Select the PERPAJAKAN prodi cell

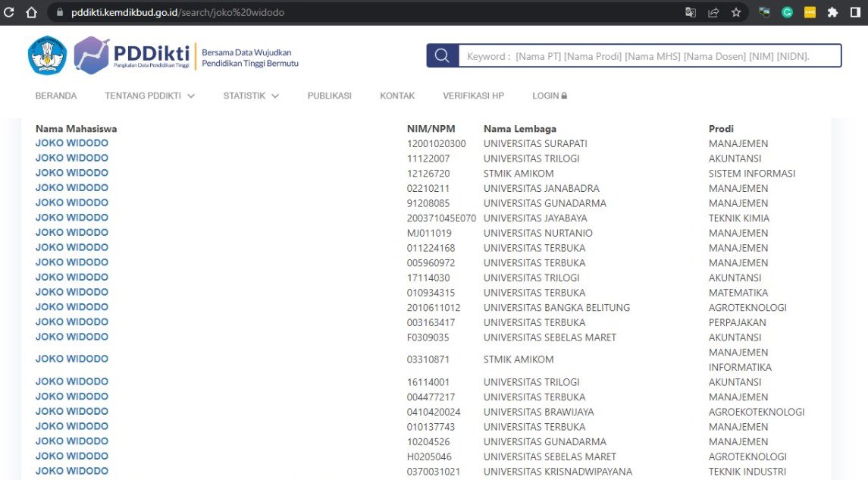pos(738,323)
